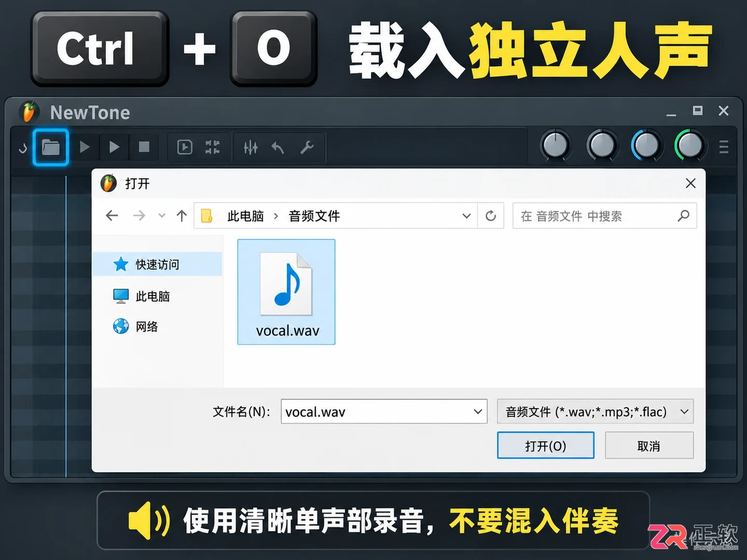Expand the address bar dropdown chevron
The width and height of the screenshot is (747, 560).
[x=466, y=216]
